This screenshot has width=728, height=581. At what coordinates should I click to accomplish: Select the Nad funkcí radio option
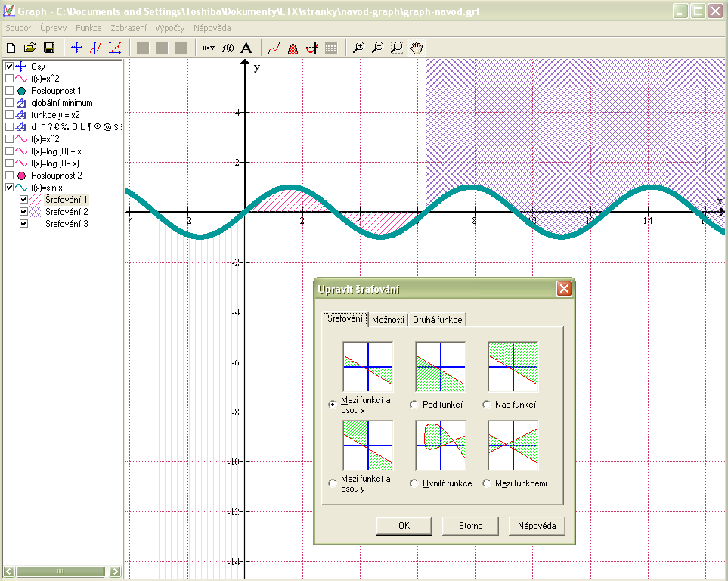[487, 405]
